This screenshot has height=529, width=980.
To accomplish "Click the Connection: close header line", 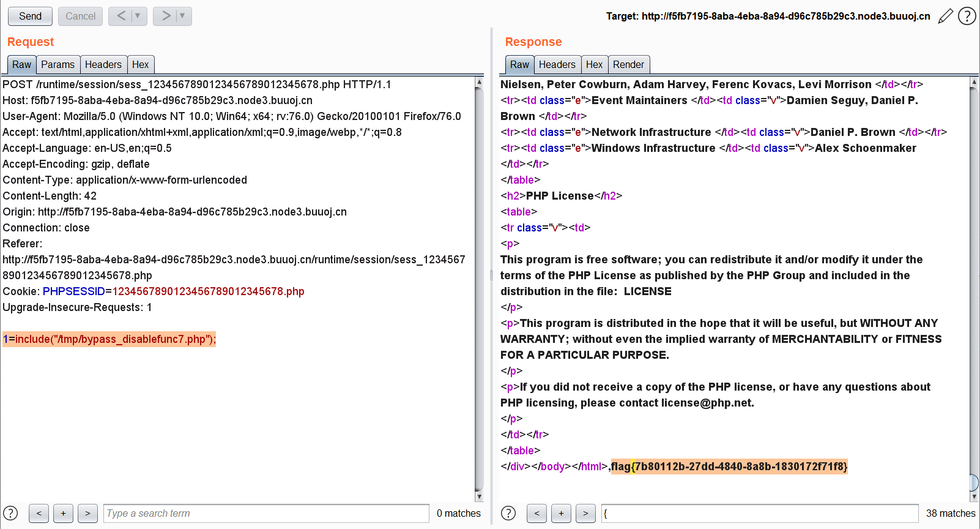I will pyautogui.click(x=46, y=228).
